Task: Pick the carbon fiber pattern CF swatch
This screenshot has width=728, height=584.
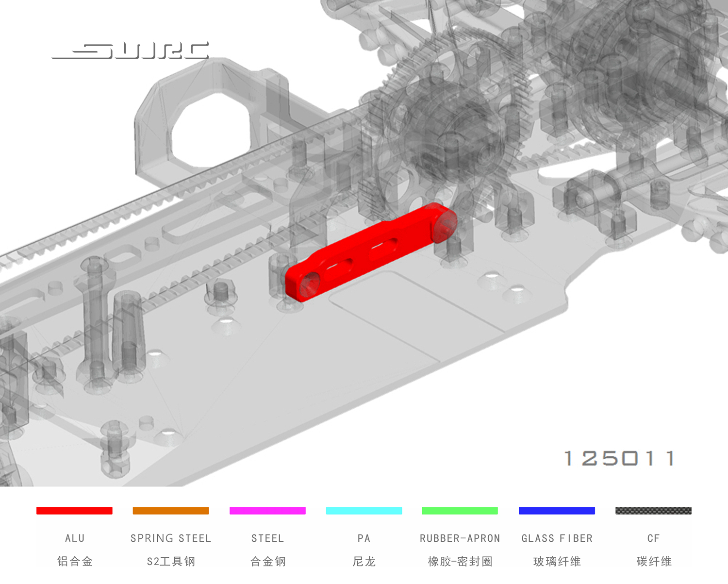Action: tap(653, 511)
